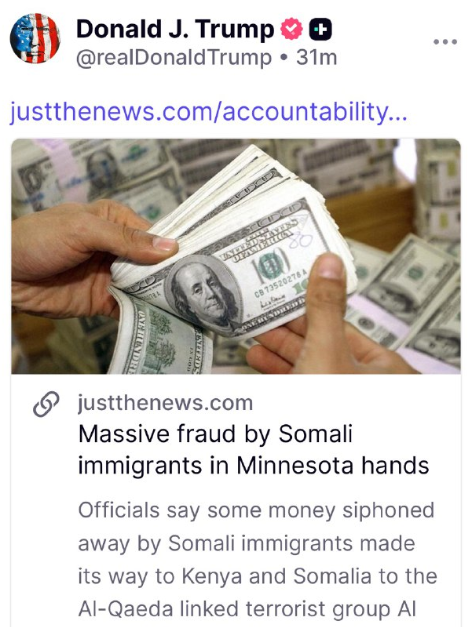The height and width of the screenshot is (638, 472).
Task: Click 'Officials say some money siphoned' description
Action: [256, 510]
